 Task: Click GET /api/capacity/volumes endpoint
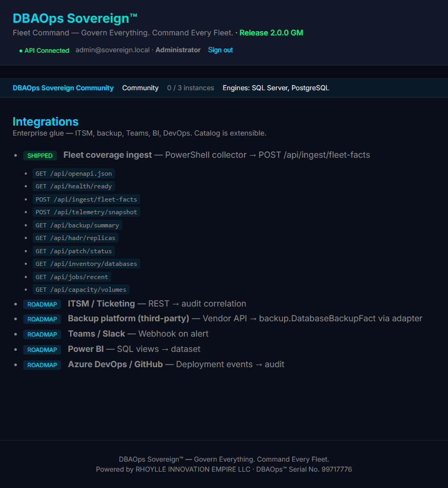[81, 290]
